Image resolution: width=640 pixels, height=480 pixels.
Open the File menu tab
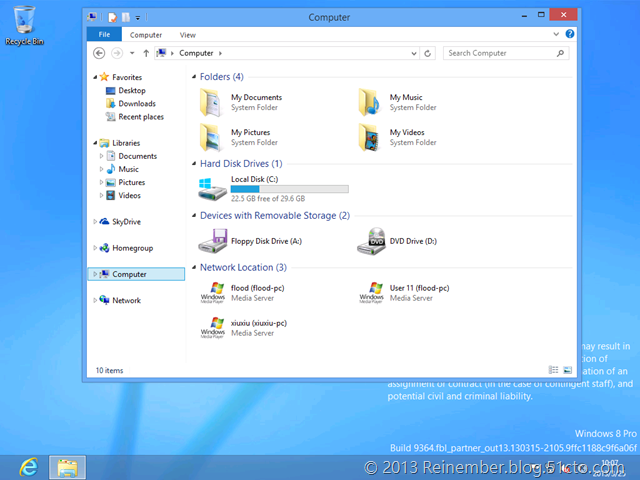pos(104,35)
